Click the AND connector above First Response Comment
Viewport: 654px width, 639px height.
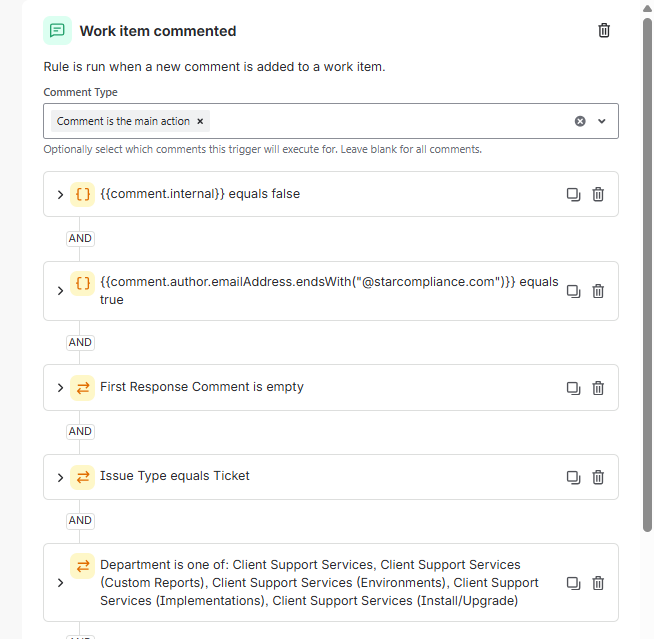pos(80,342)
